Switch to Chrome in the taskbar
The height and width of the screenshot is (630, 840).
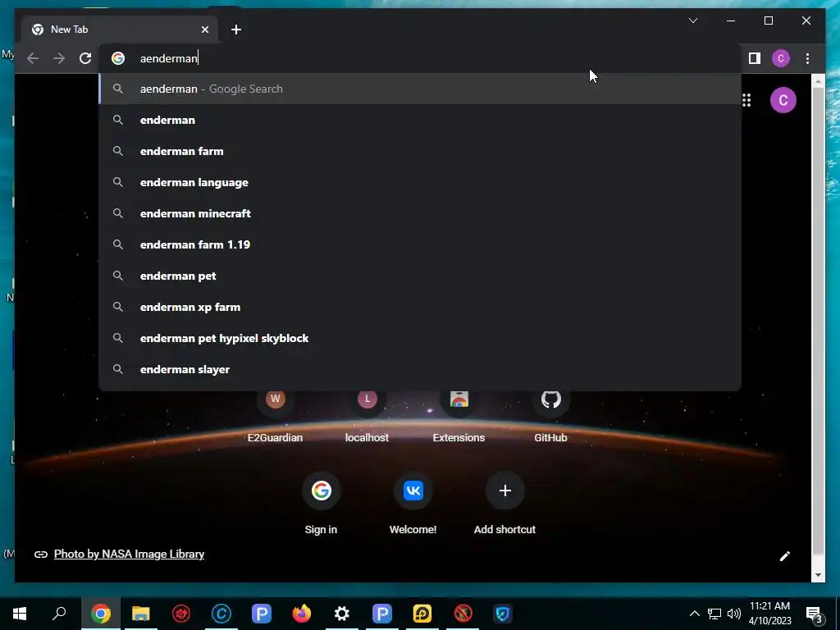pos(101,614)
